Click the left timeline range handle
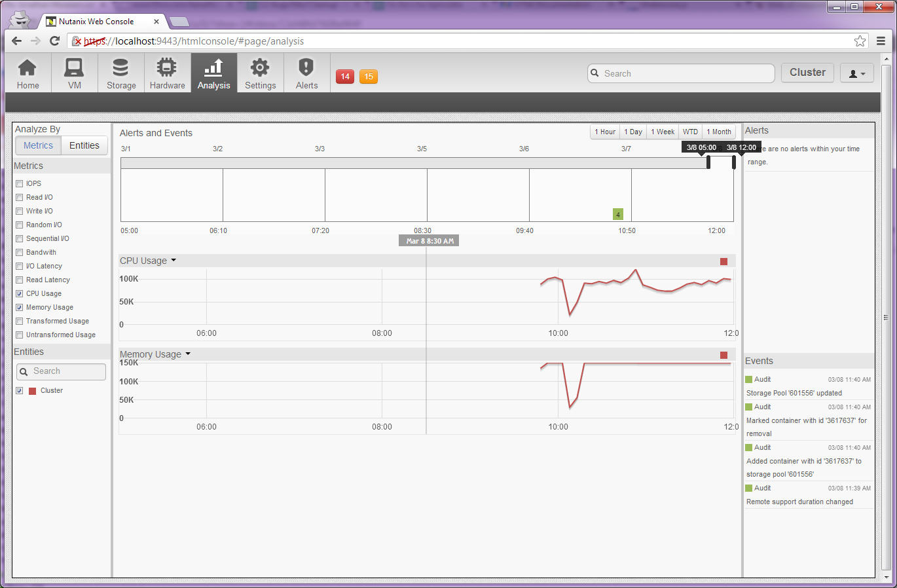 click(x=708, y=162)
